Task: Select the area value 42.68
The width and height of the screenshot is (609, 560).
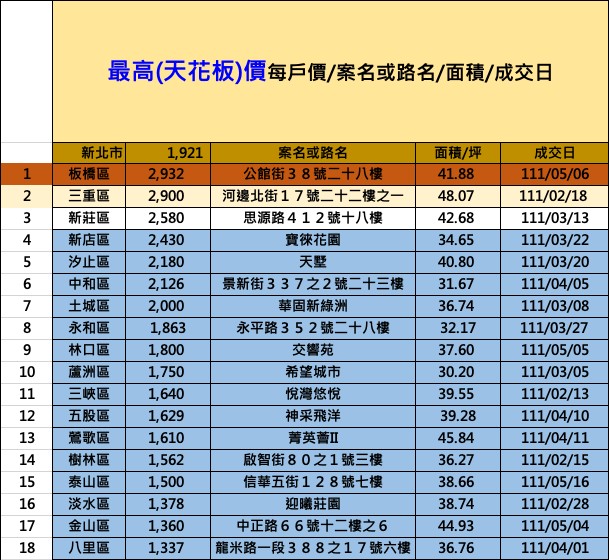Action: (458, 218)
